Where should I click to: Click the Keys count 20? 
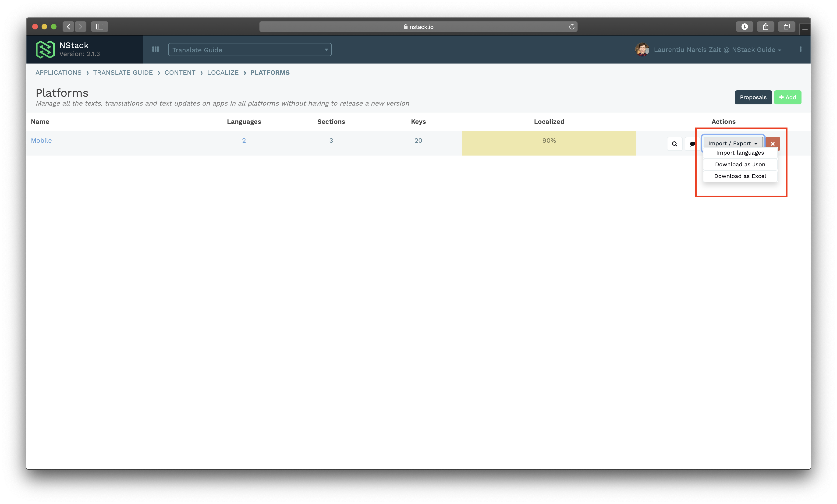pos(418,140)
